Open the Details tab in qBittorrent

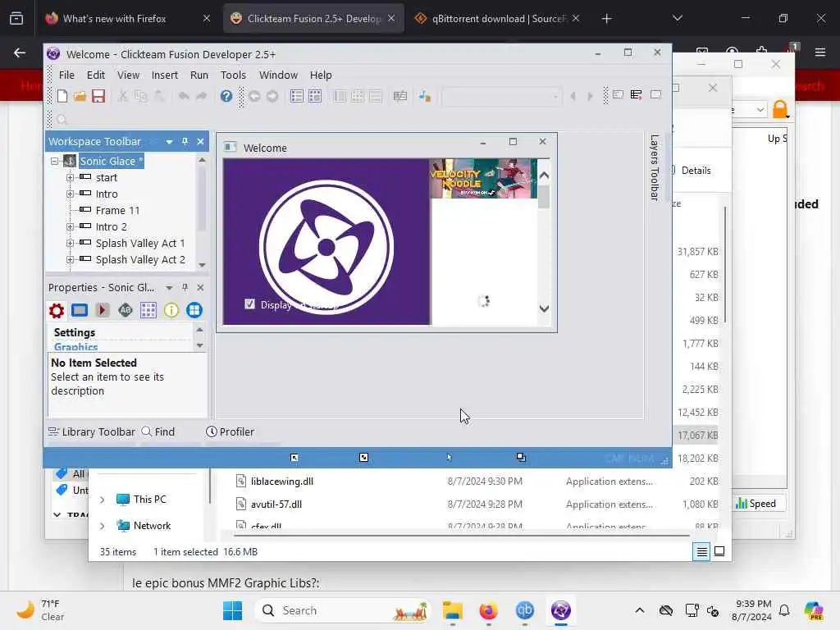point(696,171)
